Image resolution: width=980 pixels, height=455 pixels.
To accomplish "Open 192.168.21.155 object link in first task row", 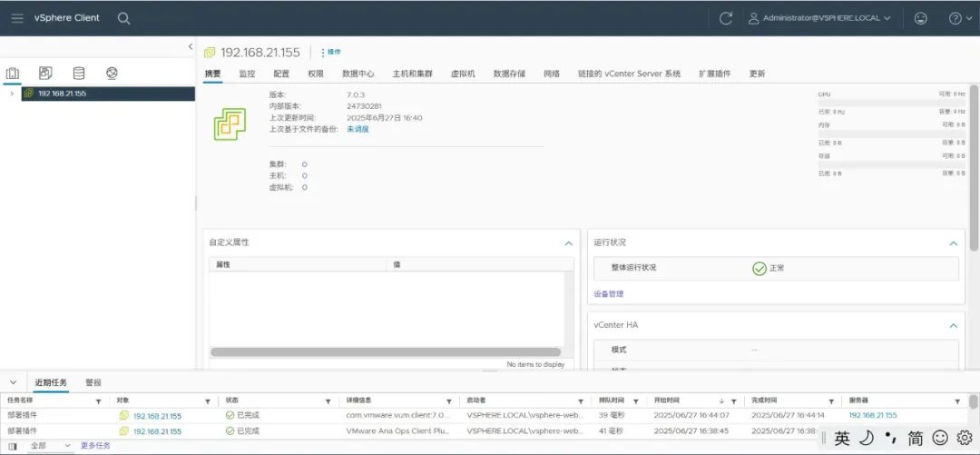I will click(158, 416).
